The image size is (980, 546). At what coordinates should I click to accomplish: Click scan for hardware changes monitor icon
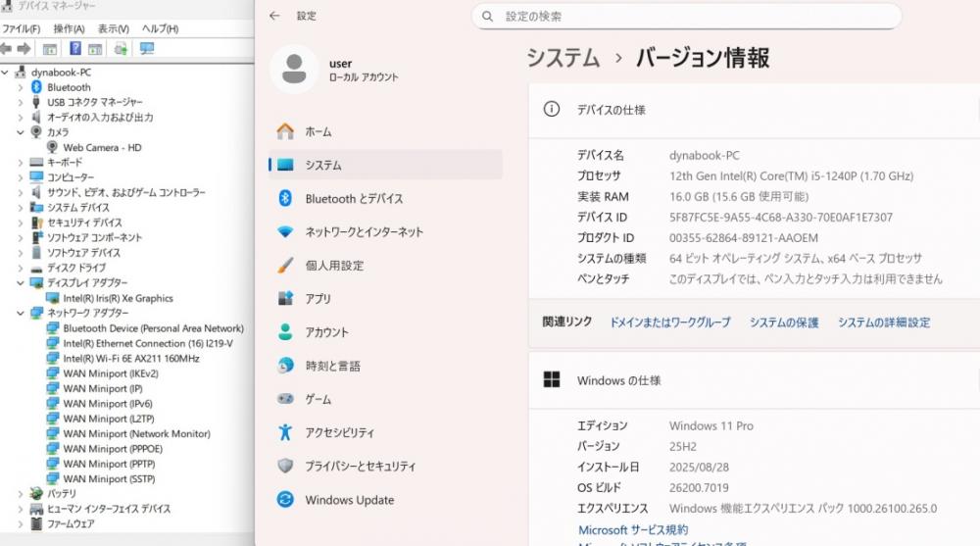pyautogui.click(x=147, y=48)
